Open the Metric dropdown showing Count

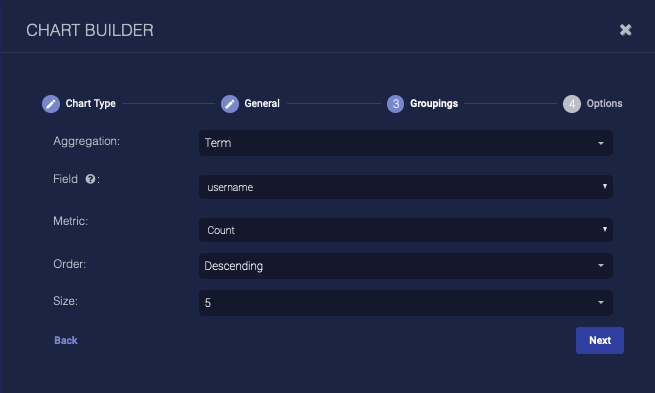click(x=406, y=230)
